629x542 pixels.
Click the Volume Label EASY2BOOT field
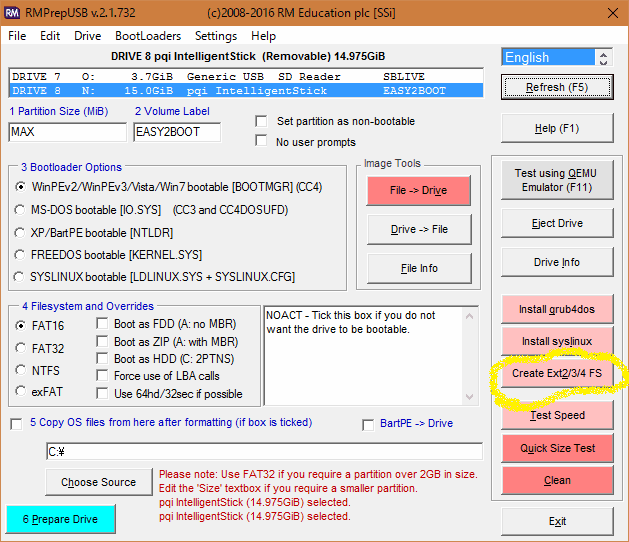coord(177,132)
